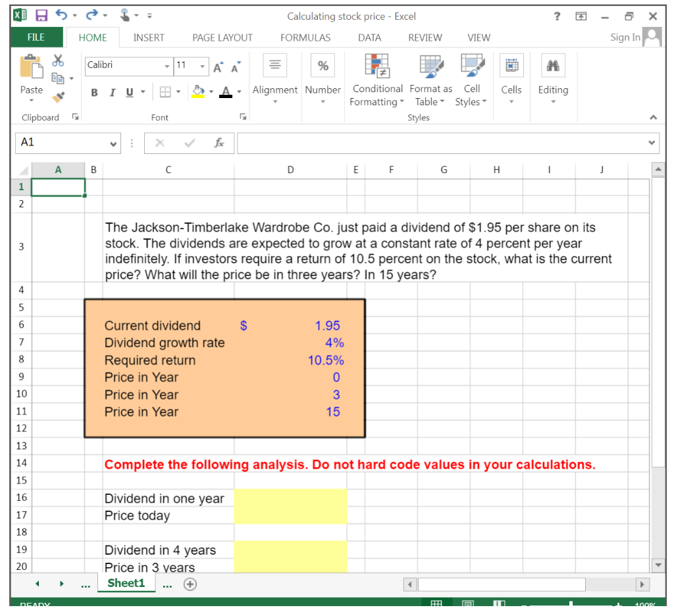
Task: Apply Percent Style number formatting
Action: [x=322, y=64]
